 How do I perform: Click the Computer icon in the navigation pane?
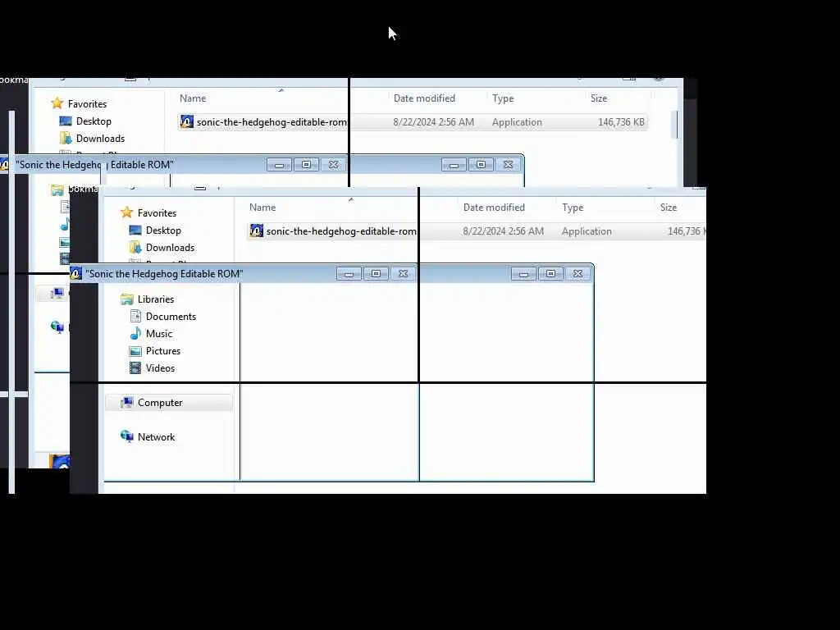click(127, 402)
